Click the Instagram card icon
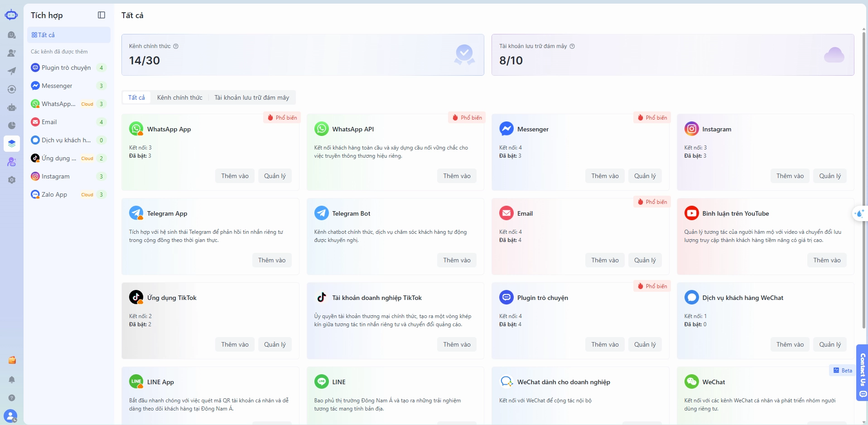This screenshot has width=868, height=425. tap(692, 129)
